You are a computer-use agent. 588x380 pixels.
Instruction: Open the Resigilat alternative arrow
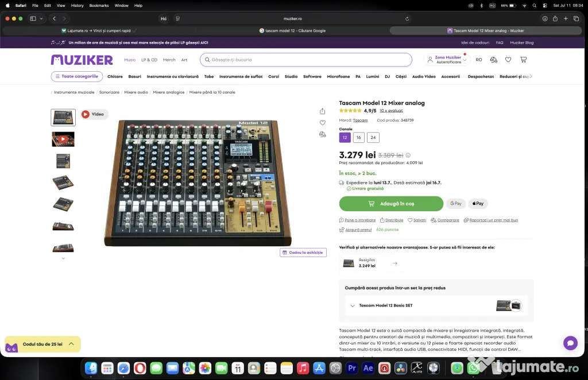395,263
